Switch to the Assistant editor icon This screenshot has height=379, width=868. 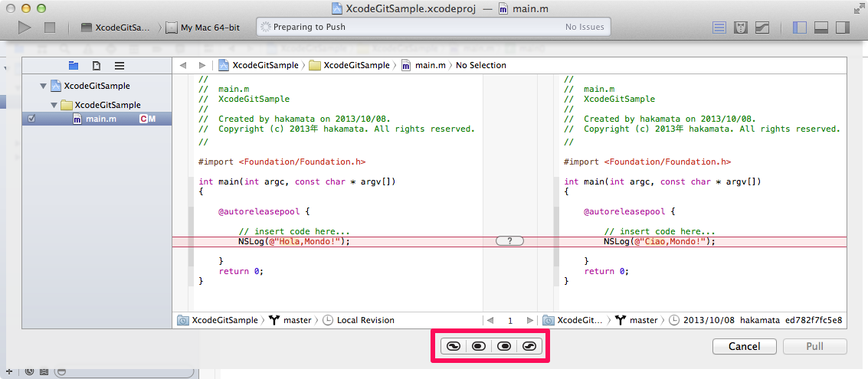(741, 28)
